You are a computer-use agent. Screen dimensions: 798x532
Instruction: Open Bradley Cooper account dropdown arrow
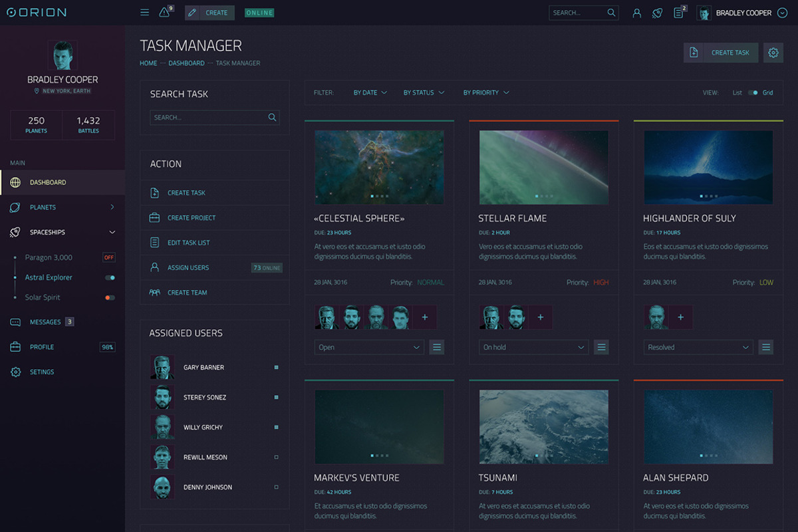tap(782, 13)
